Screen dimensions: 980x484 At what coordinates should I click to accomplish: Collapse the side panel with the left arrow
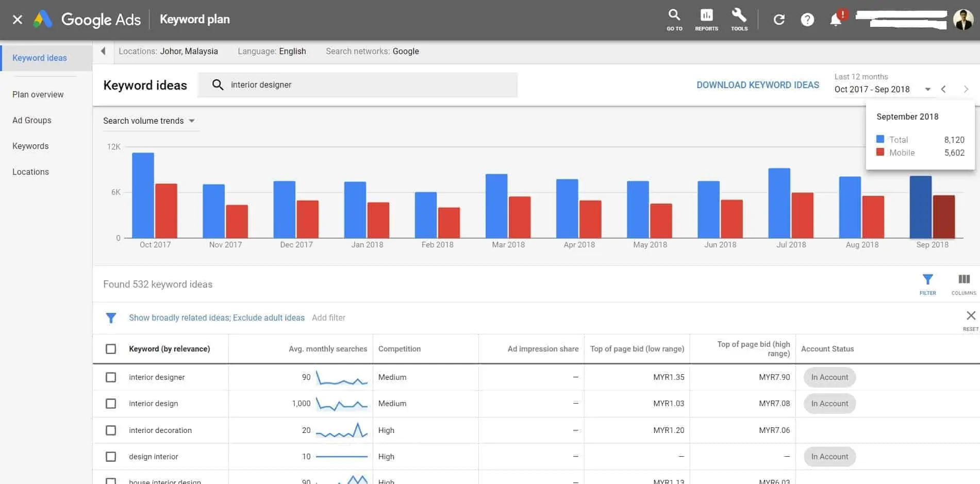(103, 51)
